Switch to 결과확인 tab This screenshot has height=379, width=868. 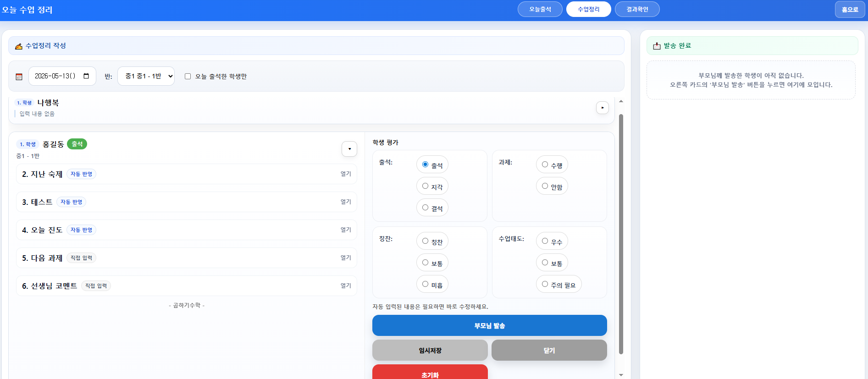(637, 9)
